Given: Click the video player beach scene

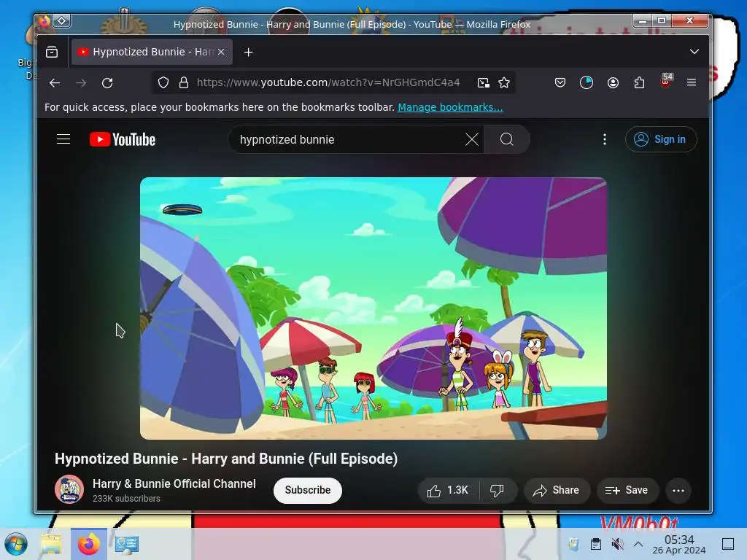Looking at the screenshot, I should click(373, 308).
